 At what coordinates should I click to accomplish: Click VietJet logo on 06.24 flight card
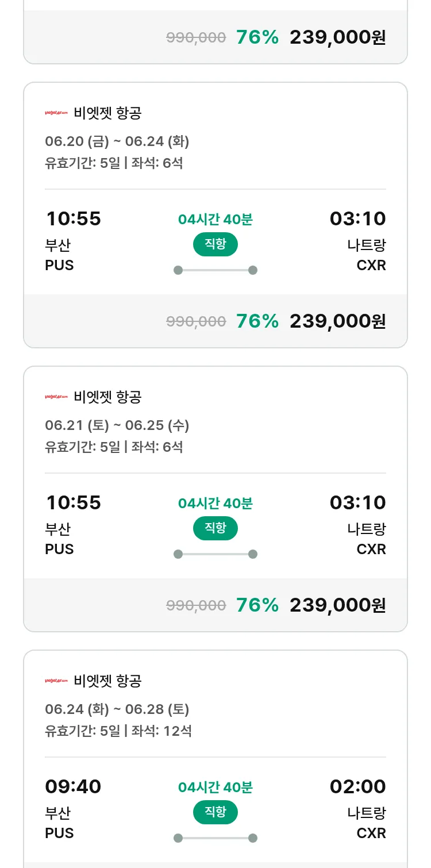pos(56,681)
